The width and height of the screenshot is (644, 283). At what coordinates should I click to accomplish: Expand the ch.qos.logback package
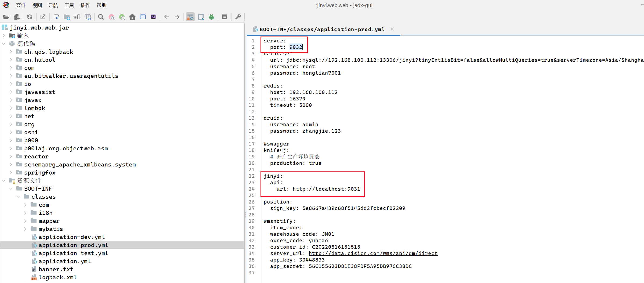pyautogui.click(x=11, y=52)
